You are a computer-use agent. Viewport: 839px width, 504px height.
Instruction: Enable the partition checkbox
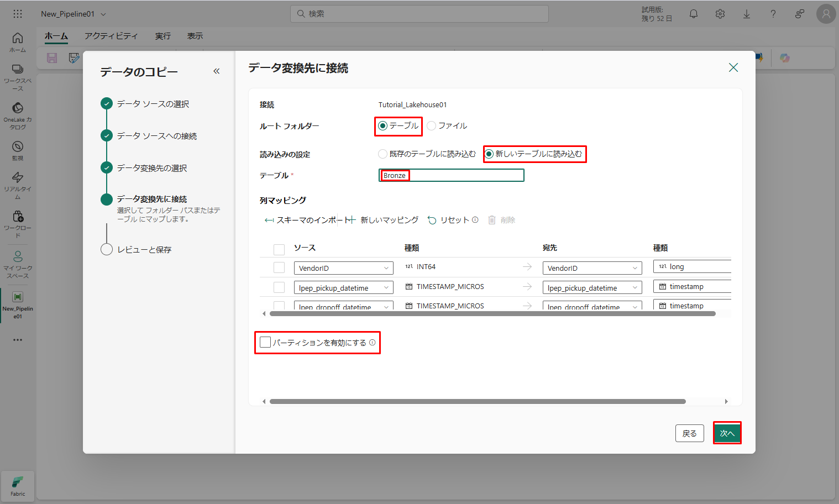(265, 343)
